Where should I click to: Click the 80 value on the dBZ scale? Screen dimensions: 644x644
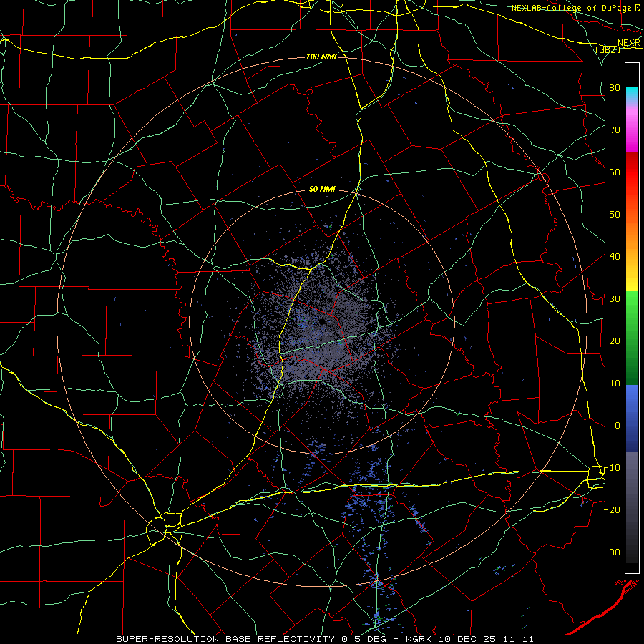tap(615, 87)
